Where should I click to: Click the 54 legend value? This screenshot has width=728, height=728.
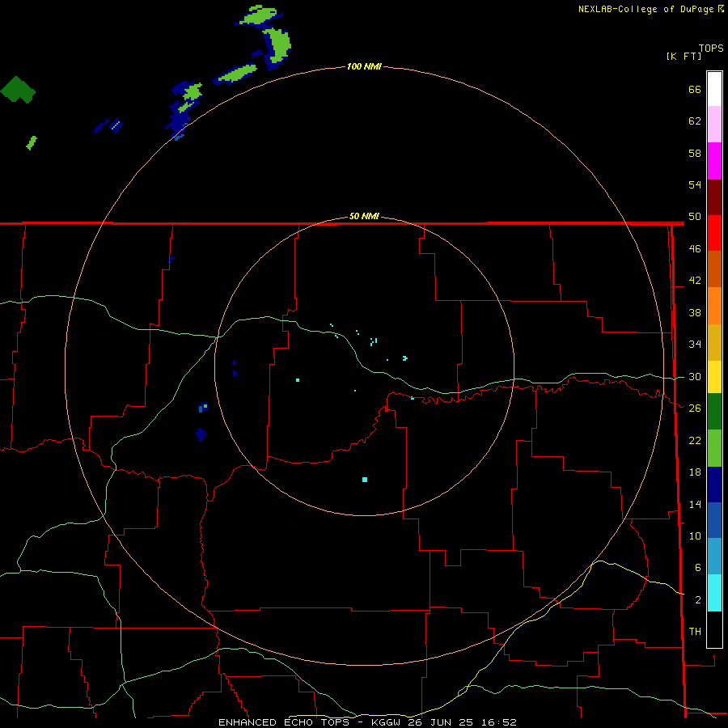(x=695, y=184)
